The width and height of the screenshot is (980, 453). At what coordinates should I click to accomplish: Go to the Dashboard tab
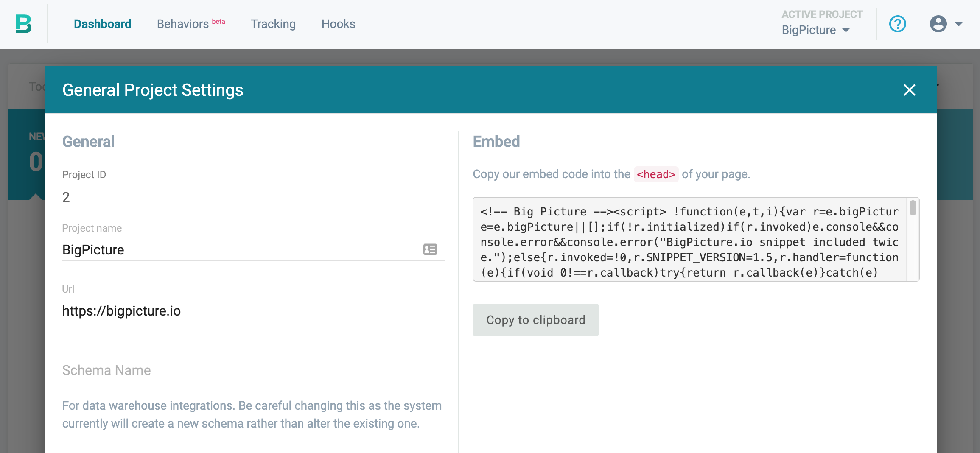coord(102,24)
